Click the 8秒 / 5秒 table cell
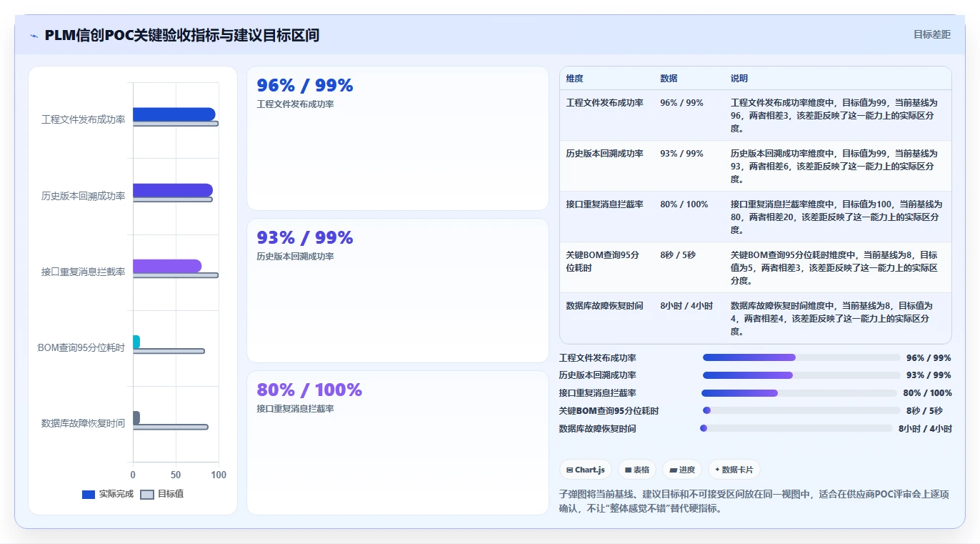980x544 pixels. tap(678, 255)
